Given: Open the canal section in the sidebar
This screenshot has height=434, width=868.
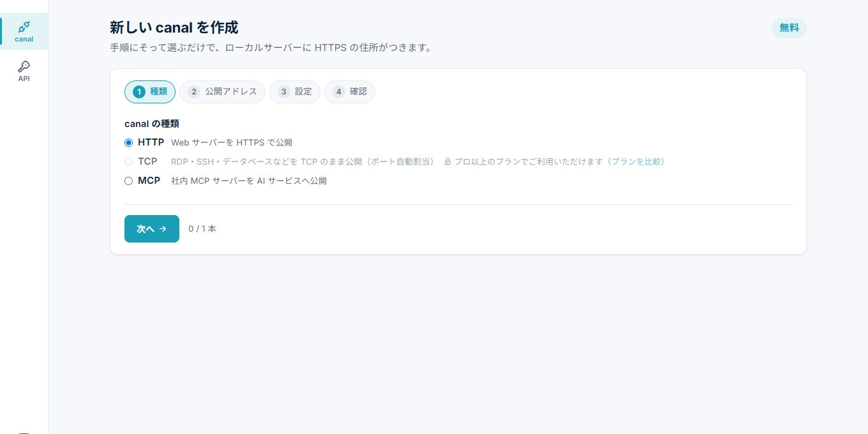Looking at the screenshot, I should click(24, 31).
